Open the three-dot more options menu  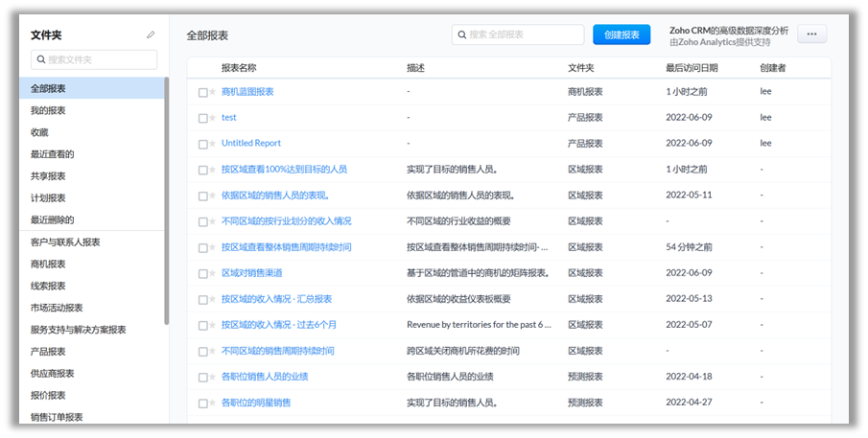tap(811, 35)
